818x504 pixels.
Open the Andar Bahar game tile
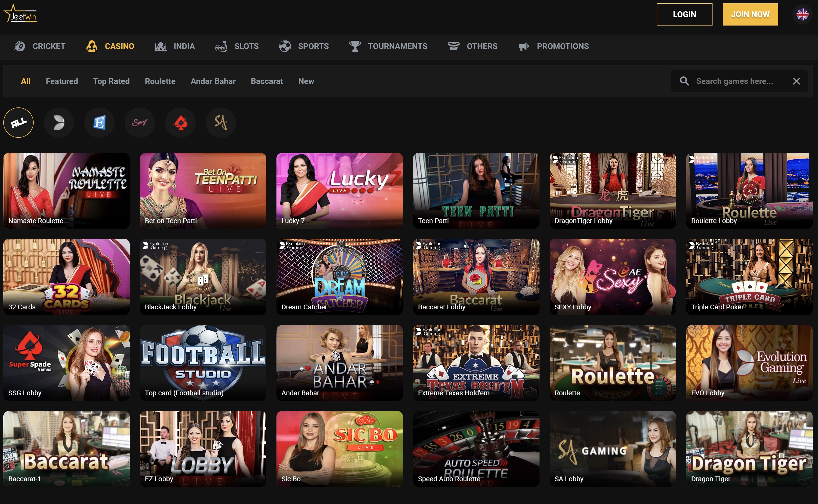coord(339,363)
